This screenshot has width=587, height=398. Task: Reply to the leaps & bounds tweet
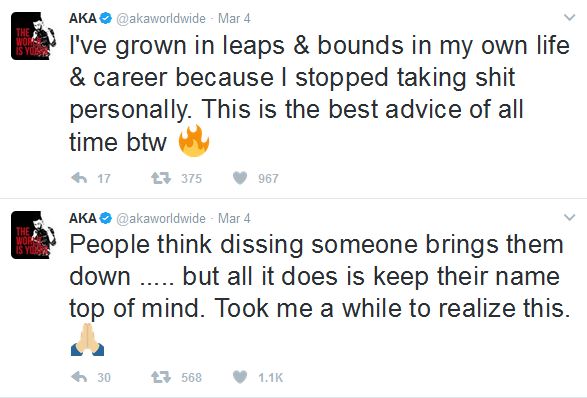tap(79, 178)
